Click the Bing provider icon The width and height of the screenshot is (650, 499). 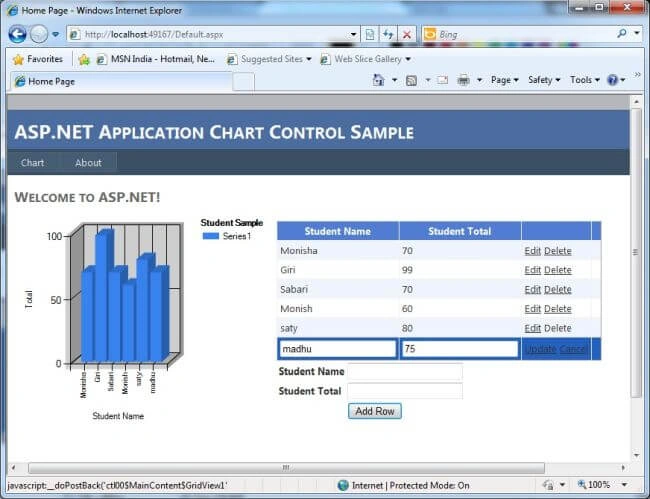(x=430, y=34)
